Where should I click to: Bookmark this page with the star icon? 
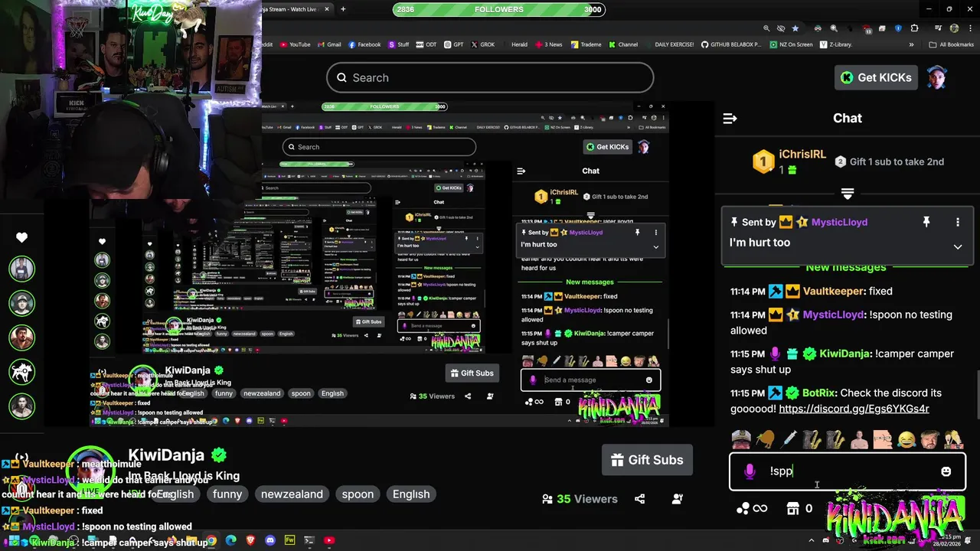pyautogui.click(x=795, y=28)
